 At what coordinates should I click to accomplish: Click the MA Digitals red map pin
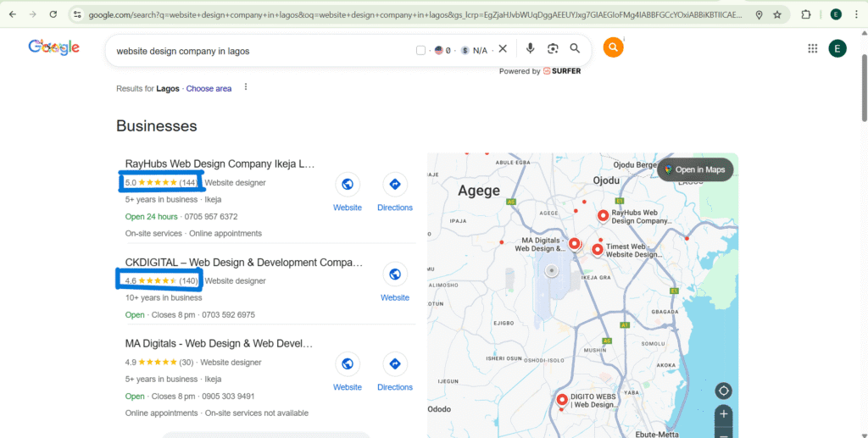575,243
